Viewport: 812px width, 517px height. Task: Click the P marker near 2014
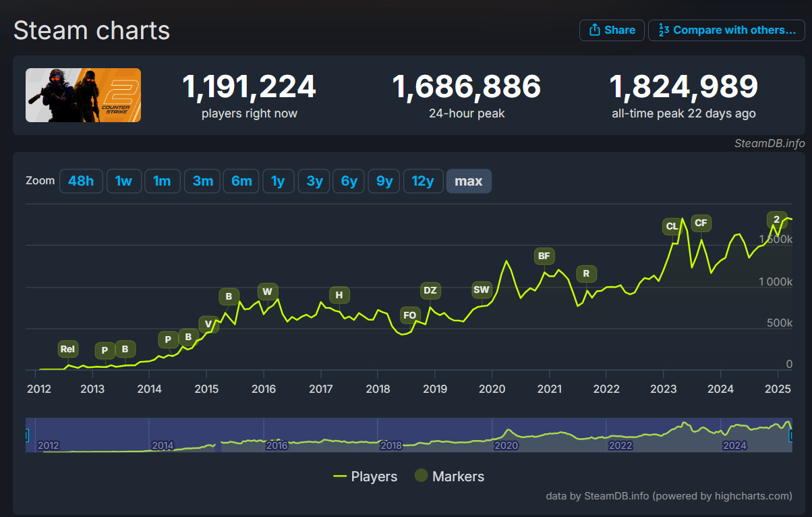tap(168, 339)
